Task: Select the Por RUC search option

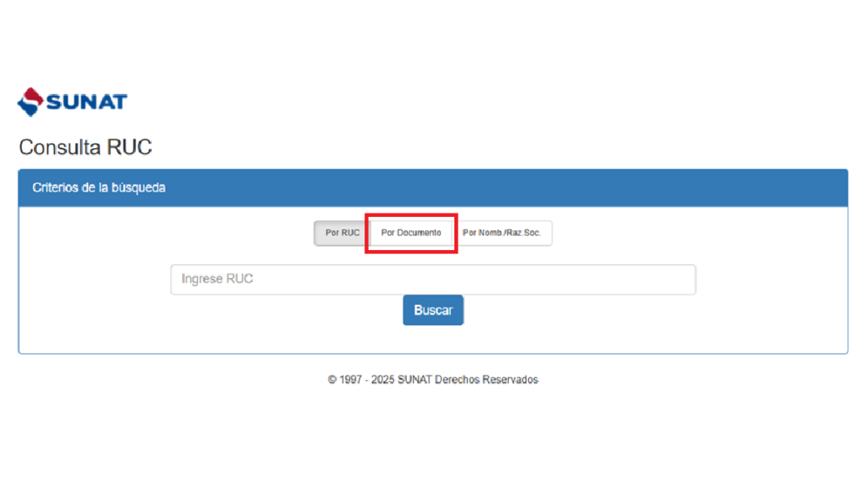Action: pos(342,233)
